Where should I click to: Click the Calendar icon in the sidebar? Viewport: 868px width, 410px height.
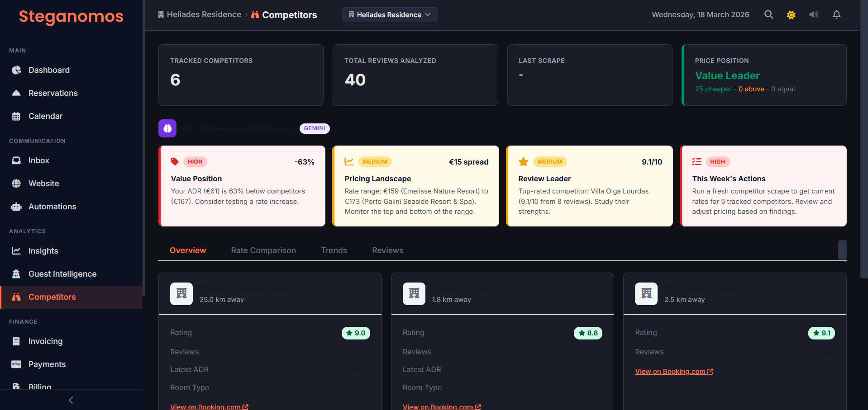[x=16, y=116]
